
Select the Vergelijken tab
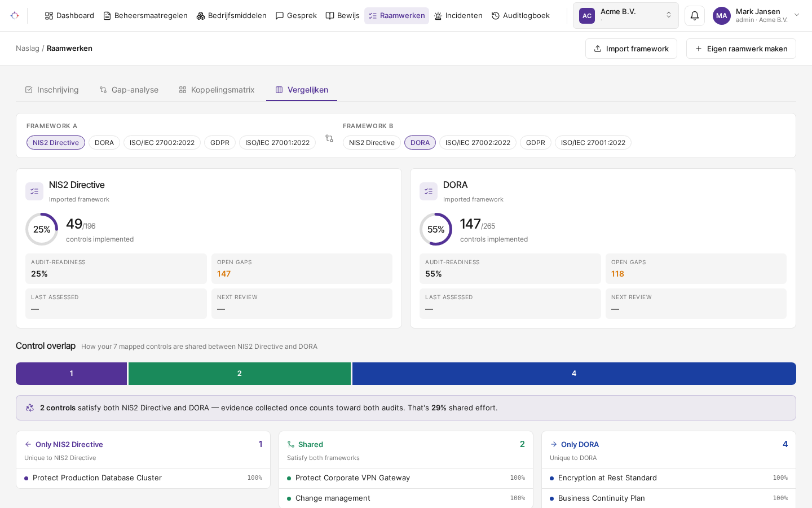[302, 90]
